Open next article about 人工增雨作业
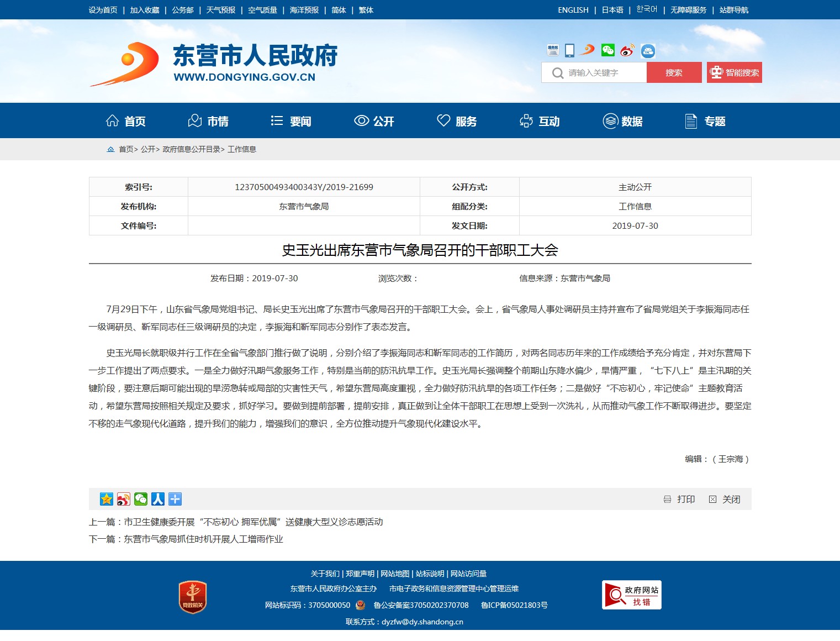The height and width of the screenshot is (641, 840). [203, 539]
